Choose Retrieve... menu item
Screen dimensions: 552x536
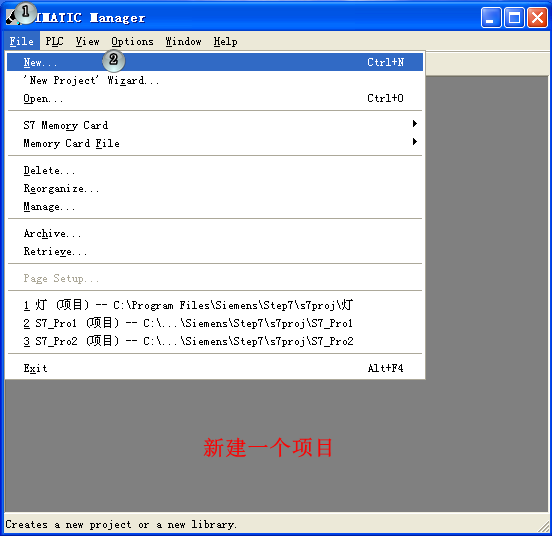click(215, 251)
